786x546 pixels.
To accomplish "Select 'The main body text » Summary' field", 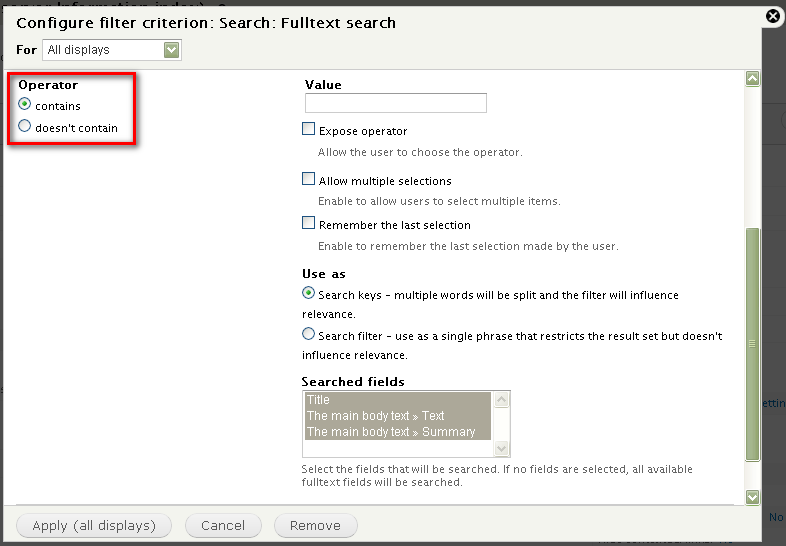I will pyautogui.click(x=398, y=432).
